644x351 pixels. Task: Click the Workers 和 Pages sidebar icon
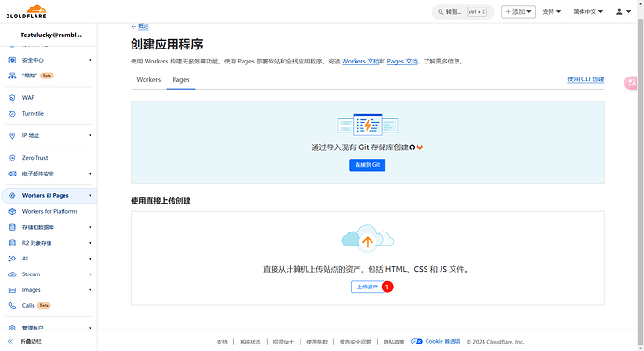12,196
